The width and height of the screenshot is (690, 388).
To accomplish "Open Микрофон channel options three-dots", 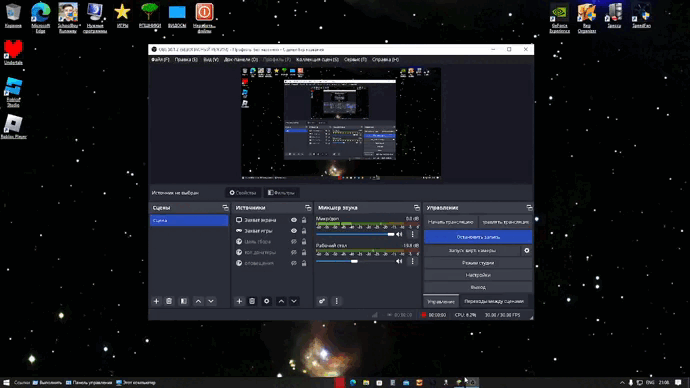I will coord(413,234).
